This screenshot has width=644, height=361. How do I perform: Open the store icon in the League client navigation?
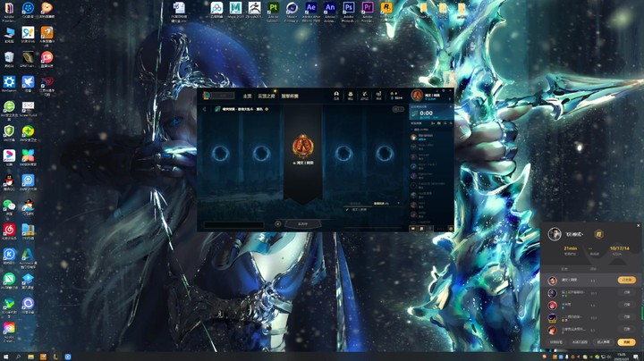coord(378,96)
